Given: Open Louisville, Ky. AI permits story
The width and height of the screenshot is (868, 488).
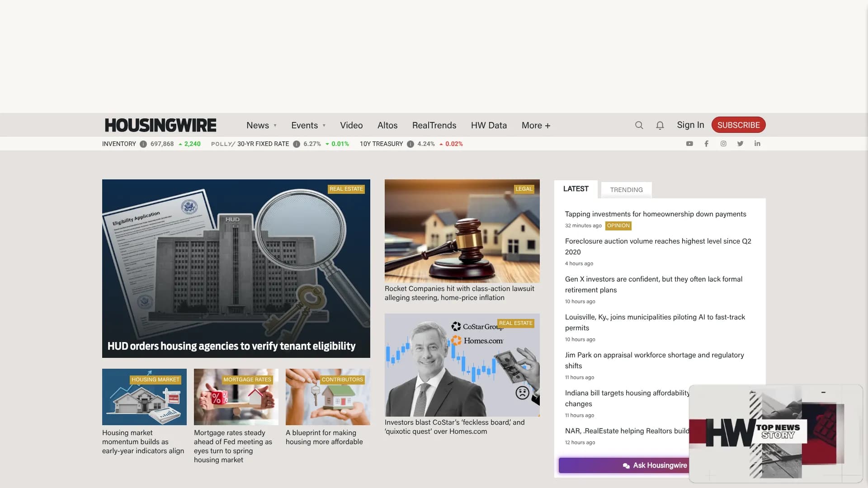Looking at the screenshot, I should coord(655,323).
